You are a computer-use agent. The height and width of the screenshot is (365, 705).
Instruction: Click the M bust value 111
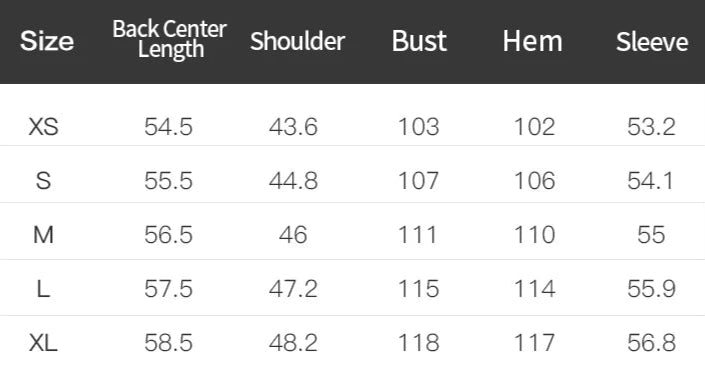[x=418, y=235]
